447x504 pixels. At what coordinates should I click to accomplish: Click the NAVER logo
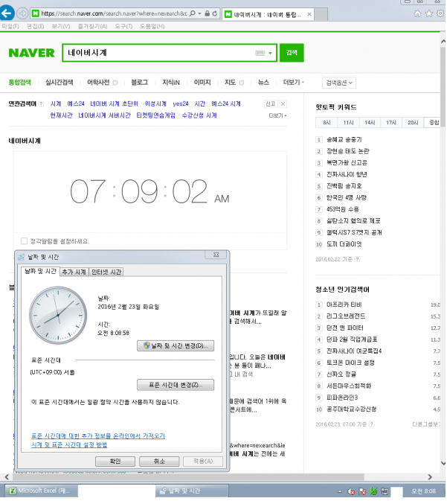31,53
